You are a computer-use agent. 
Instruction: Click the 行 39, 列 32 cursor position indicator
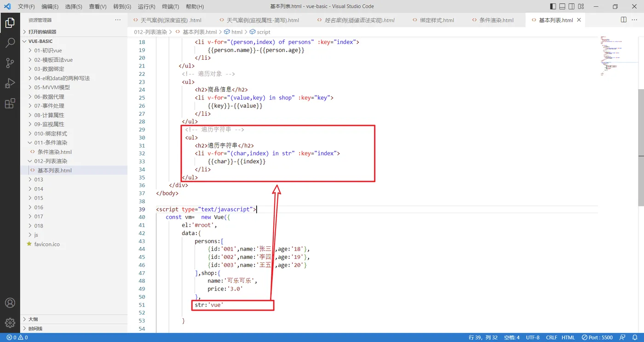(x=483, y=337)
